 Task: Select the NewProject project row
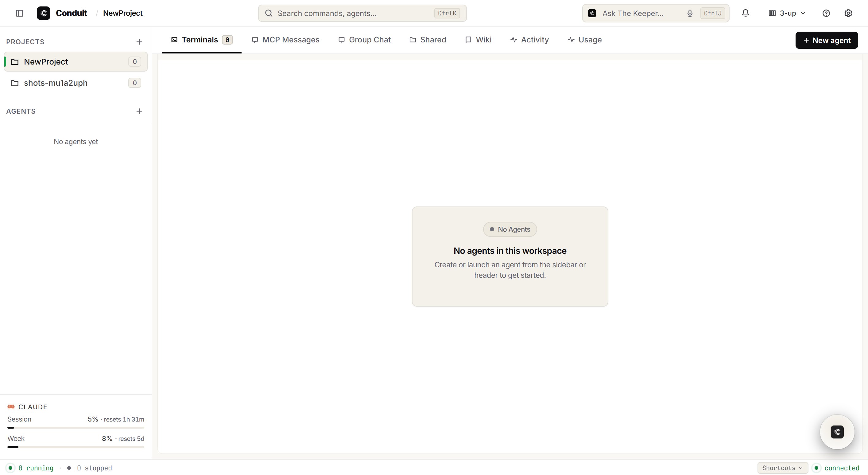coord(76,62)
